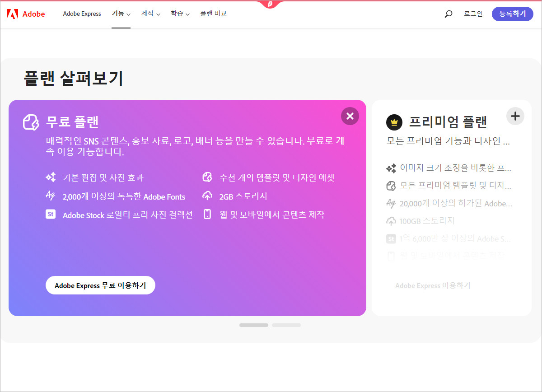Click the 무료 플랜 heading

[72, 122]
